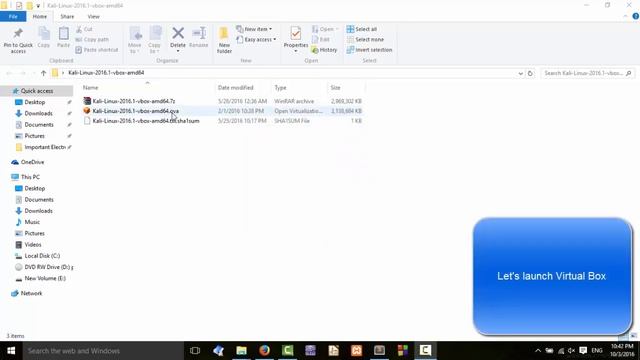Show hidden system tray icons
Viewport: 640px width, 360px height.
538,351
